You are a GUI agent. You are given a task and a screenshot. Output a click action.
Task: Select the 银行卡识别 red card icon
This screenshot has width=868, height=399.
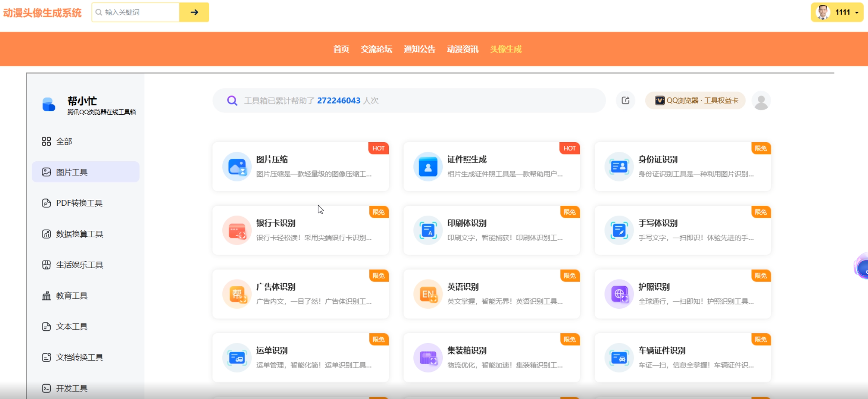[237, 230]
